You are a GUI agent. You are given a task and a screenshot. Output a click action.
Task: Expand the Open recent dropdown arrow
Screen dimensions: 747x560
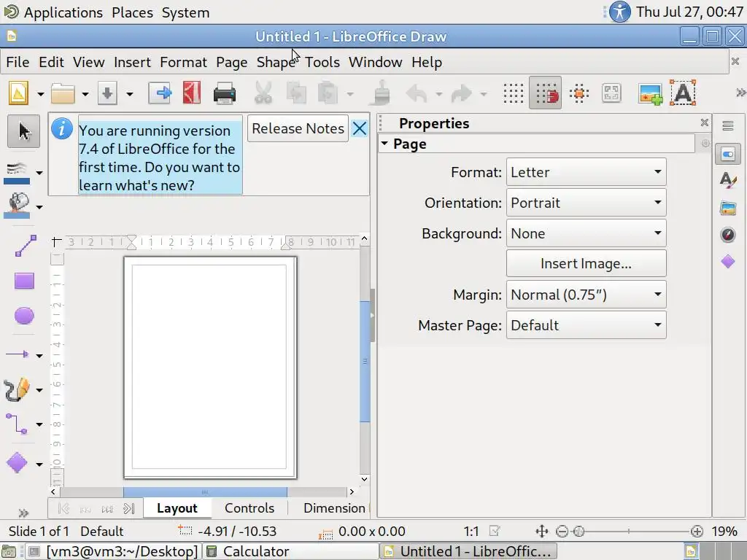(x=85, y=94)
